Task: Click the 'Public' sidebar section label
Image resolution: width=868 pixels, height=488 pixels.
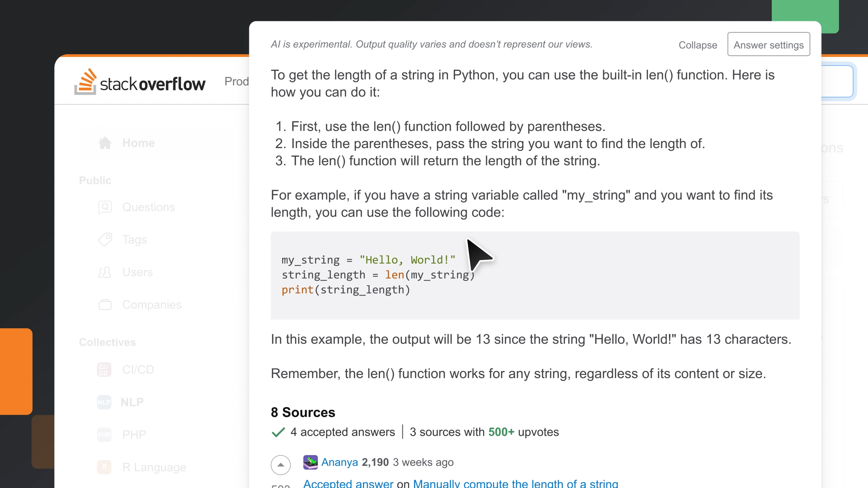Action: coord(95,180)
